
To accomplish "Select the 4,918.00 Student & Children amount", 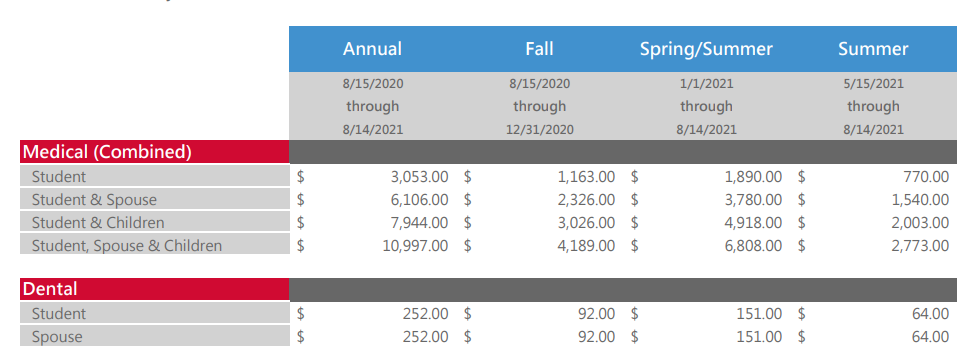I will tap(753, 223).
